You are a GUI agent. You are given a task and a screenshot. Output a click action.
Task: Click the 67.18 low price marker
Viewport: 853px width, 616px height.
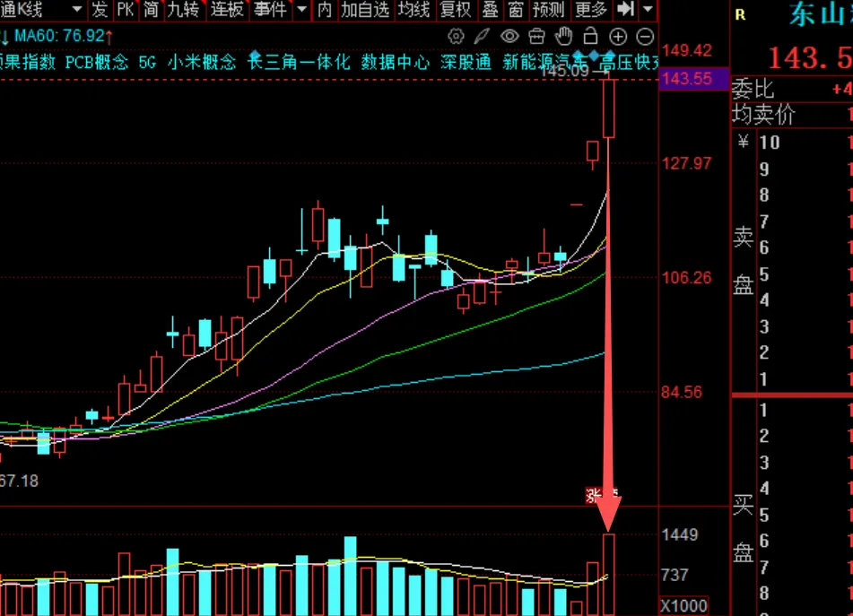click(19, 482)
